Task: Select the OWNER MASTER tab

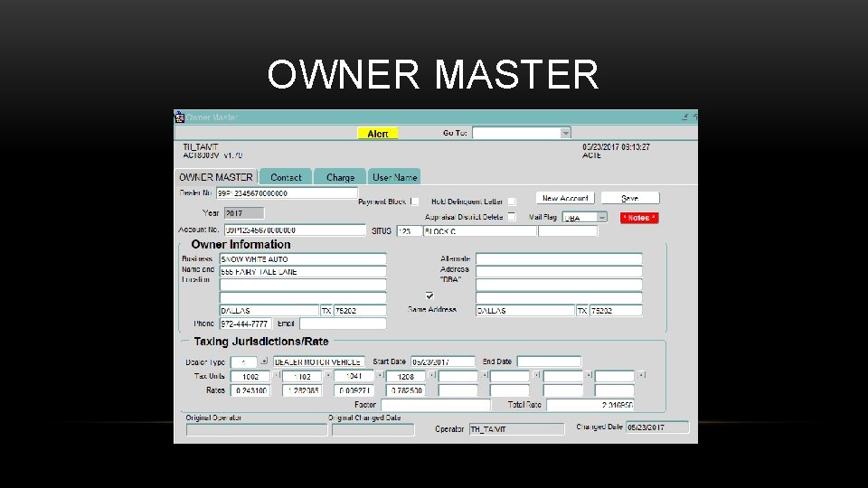Action: click(216, 177)
